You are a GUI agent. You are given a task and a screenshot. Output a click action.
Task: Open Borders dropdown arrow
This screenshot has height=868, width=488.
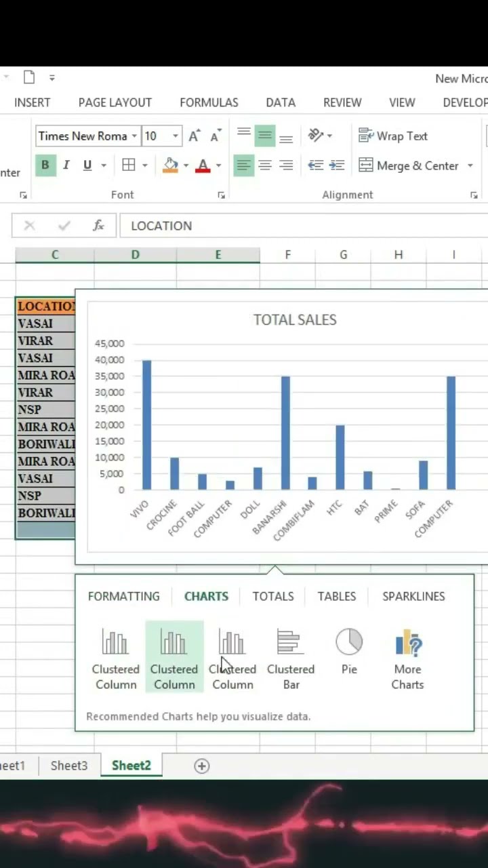pos(145,165)
